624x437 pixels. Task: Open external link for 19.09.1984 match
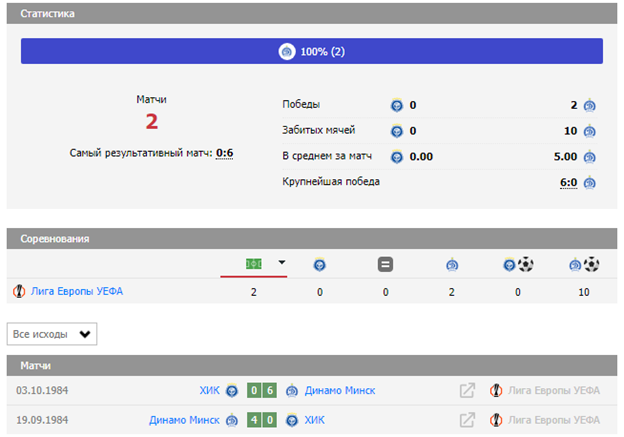click(466, 420)
